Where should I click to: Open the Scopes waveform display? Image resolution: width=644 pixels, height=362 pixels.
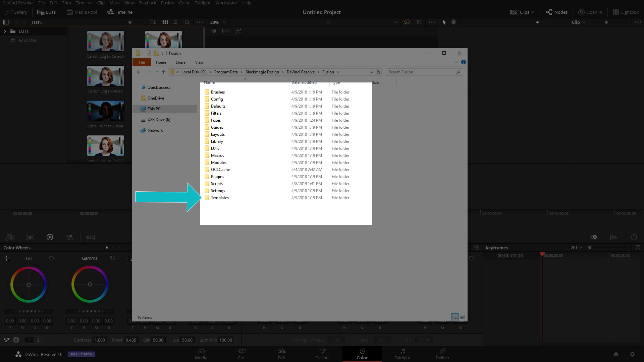click(614, 237)
